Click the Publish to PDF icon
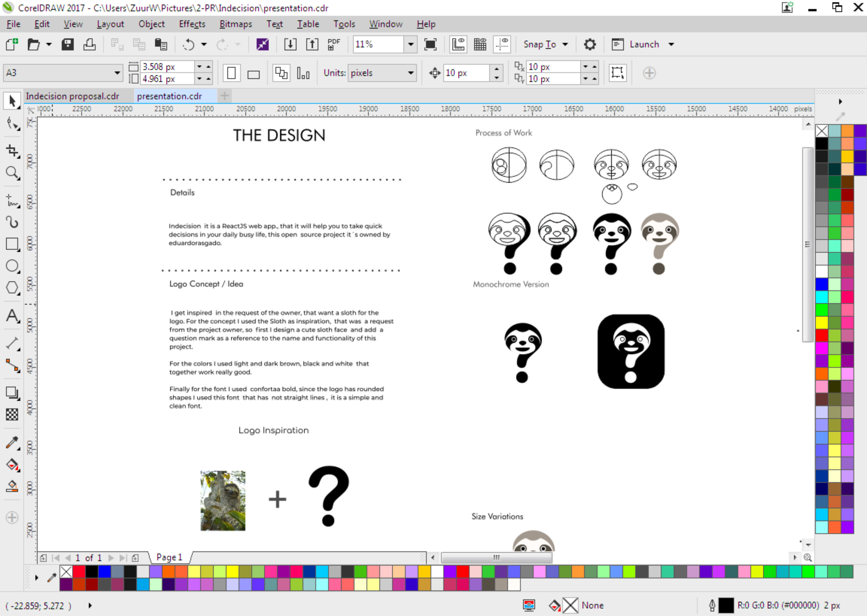 click(334, 44)
